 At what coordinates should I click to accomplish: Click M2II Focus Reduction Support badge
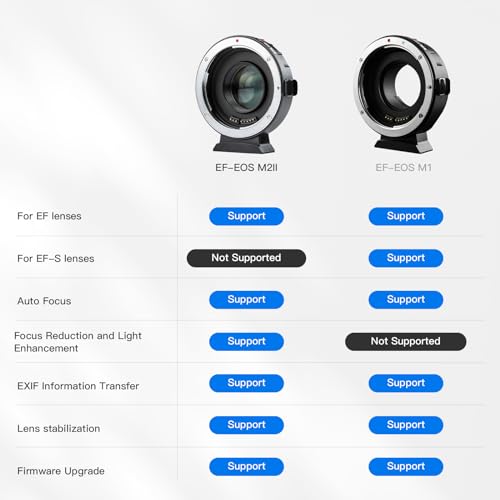pos(246,341)
